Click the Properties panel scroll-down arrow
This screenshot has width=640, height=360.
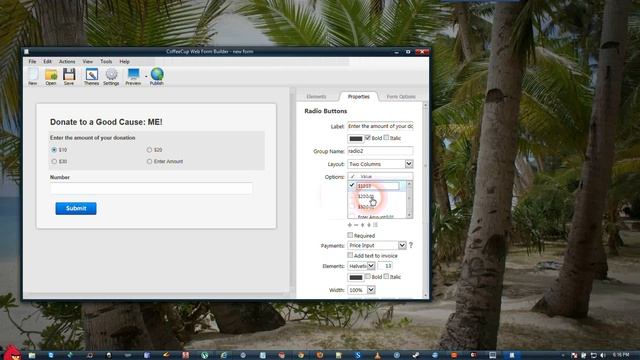tap(425, 295)
